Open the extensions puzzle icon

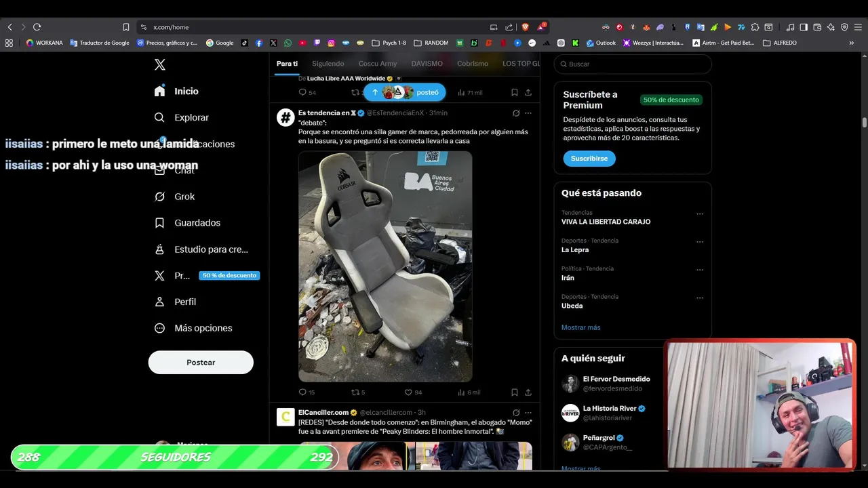(755, 27)
